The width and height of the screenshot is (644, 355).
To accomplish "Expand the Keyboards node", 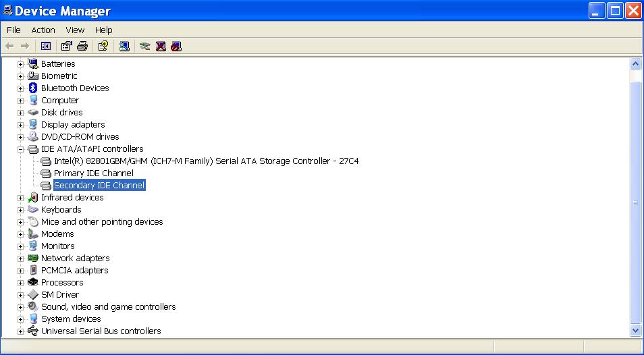I will point(20,210).
